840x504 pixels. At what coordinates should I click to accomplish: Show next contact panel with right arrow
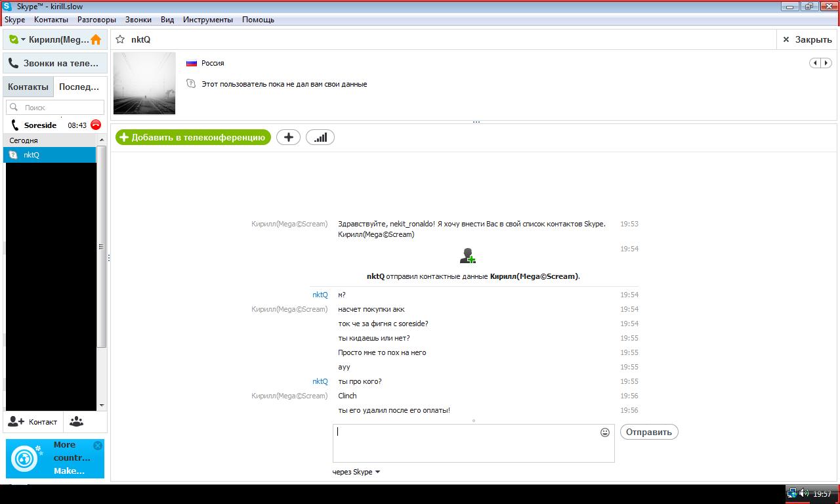point(826,63)
